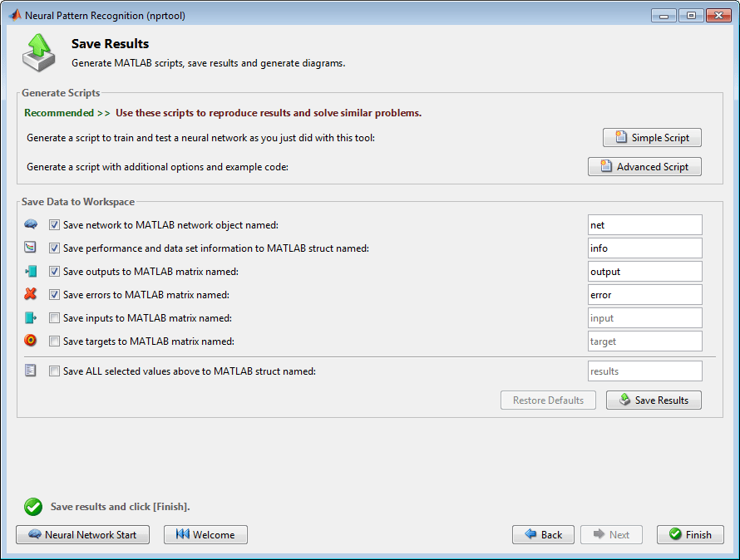Image resolution: width=740 pixels, height=560 pixels.
Task: Click the targets bullseye icon
Action: pyautogui.click(x=31, y=341)
